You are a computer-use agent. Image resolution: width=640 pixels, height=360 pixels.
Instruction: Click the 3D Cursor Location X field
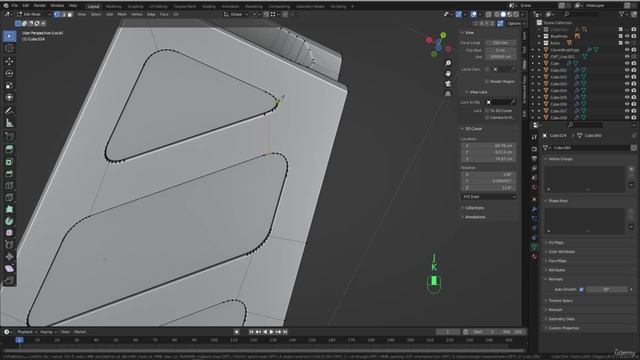489,146
